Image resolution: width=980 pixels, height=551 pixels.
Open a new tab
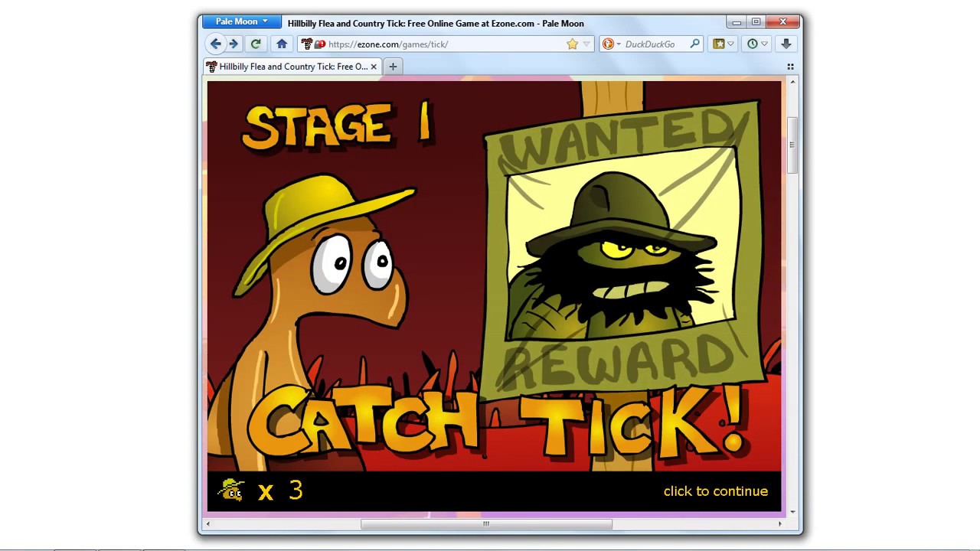[393, 67]
